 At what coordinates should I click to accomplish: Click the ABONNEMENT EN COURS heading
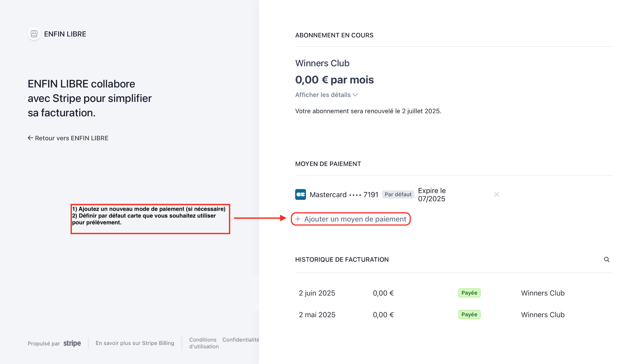(334, 35)
